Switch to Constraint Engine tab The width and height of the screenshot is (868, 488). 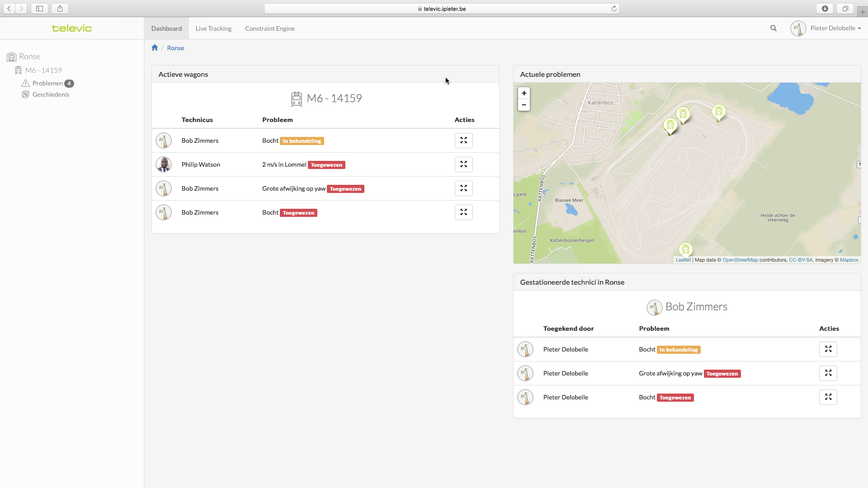pyautogui.click(x=270, y=28)
